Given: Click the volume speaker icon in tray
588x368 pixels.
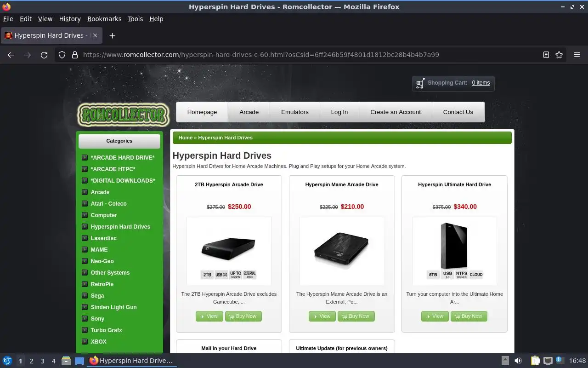Looking at the screenshot, I should pyautogui.click(x=518, y=361).
